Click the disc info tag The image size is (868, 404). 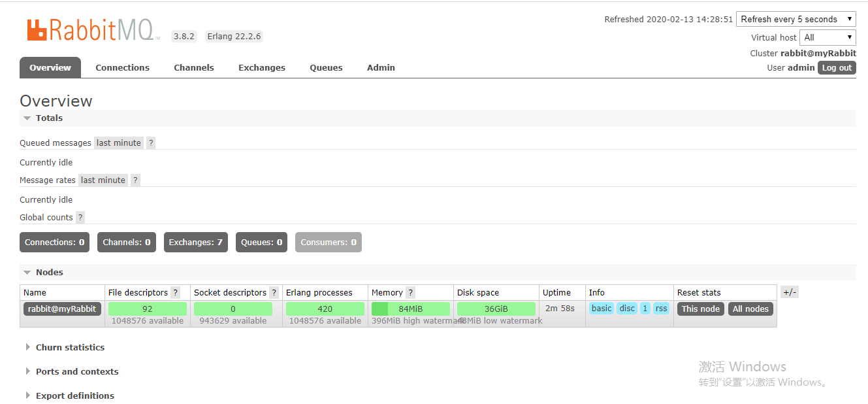(x=627, y=309)
